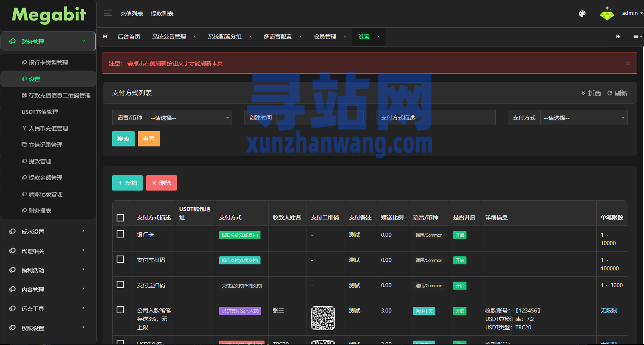Expand the 内容管理 sidebar menu
This screenshot has width=644, height=345.
coord(48,289)
